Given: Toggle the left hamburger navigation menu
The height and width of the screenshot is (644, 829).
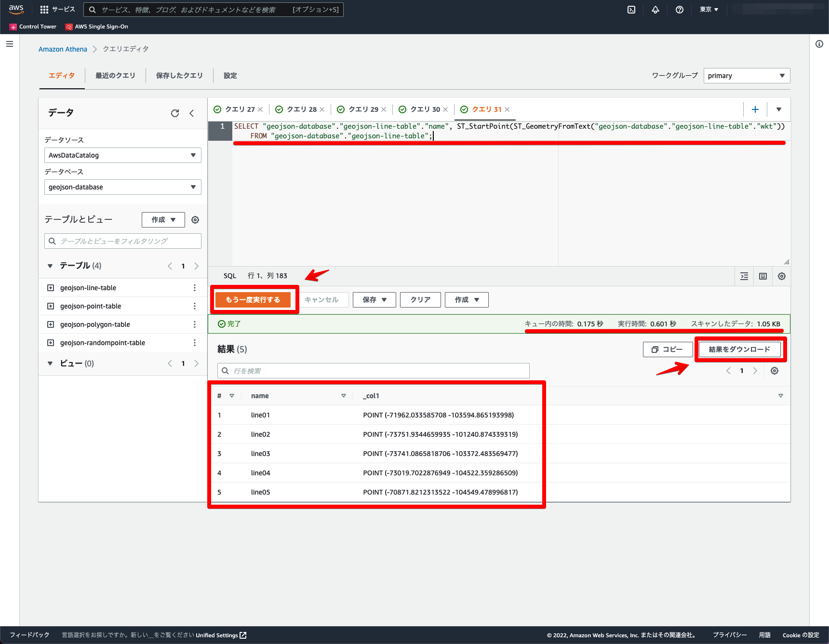Looking at the screenshot, I should (x=10, y=44).
